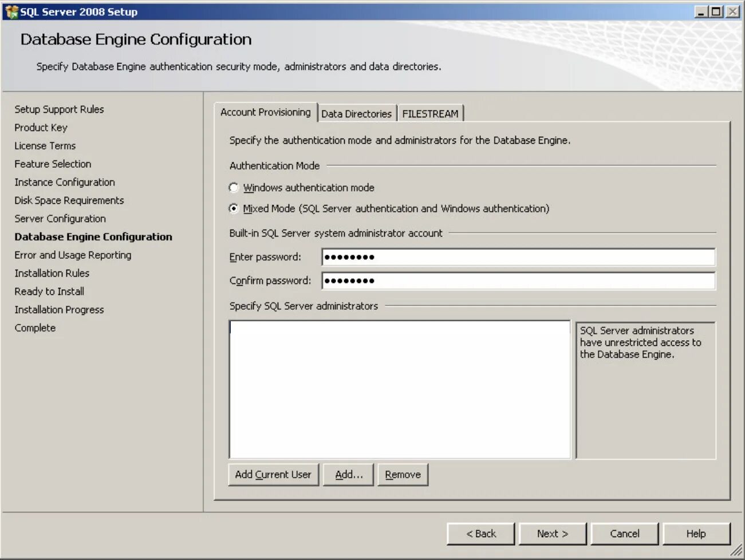
Task: Maximize the setup window
Action: (716, 11)
